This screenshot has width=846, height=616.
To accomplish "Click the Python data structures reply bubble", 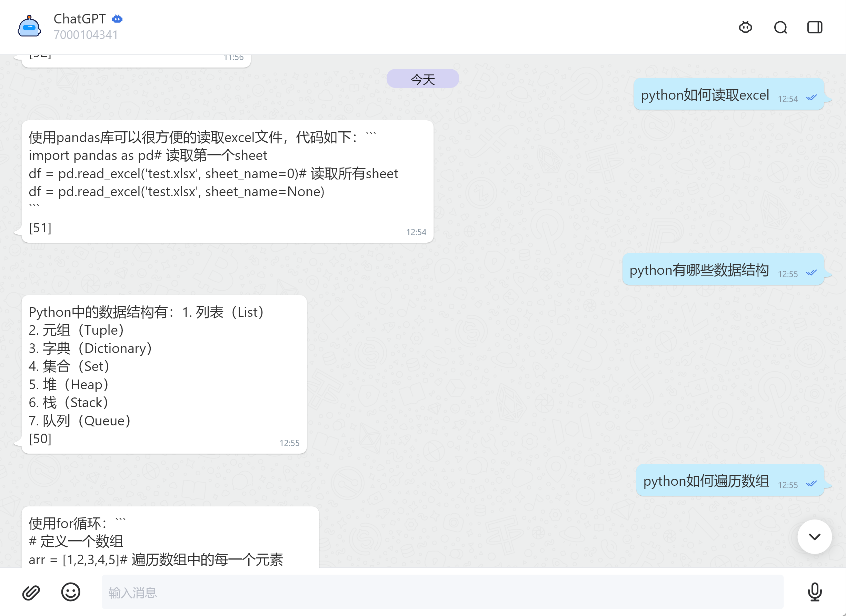I will click(x=164, y=374).
